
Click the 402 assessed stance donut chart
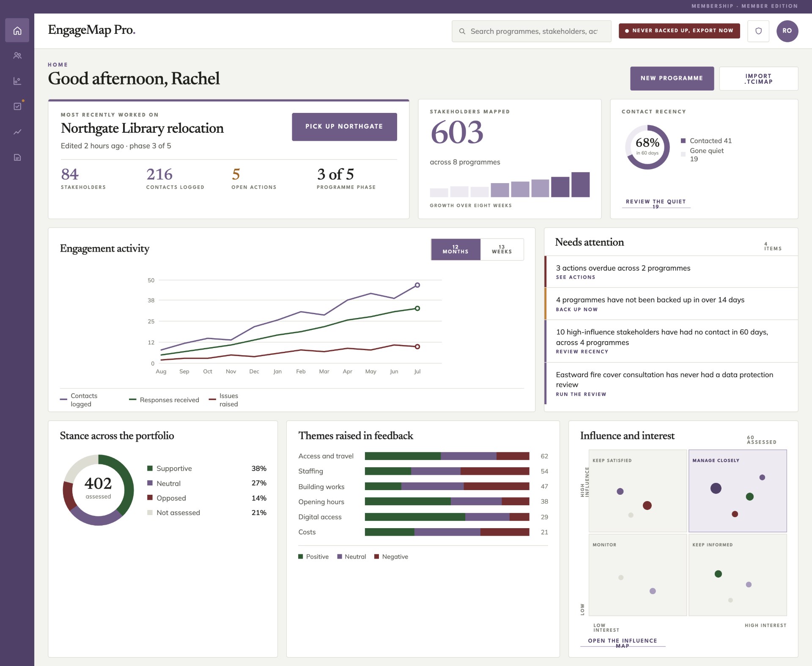98,490
